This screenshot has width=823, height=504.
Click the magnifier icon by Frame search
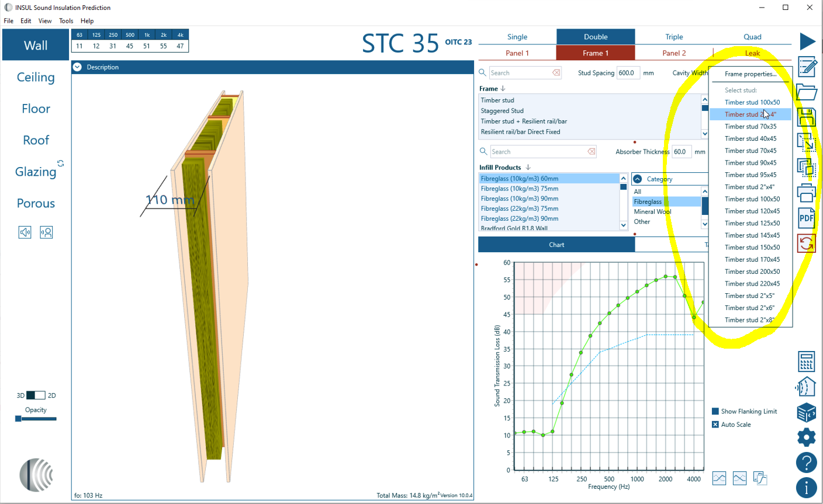click(482, 72)
